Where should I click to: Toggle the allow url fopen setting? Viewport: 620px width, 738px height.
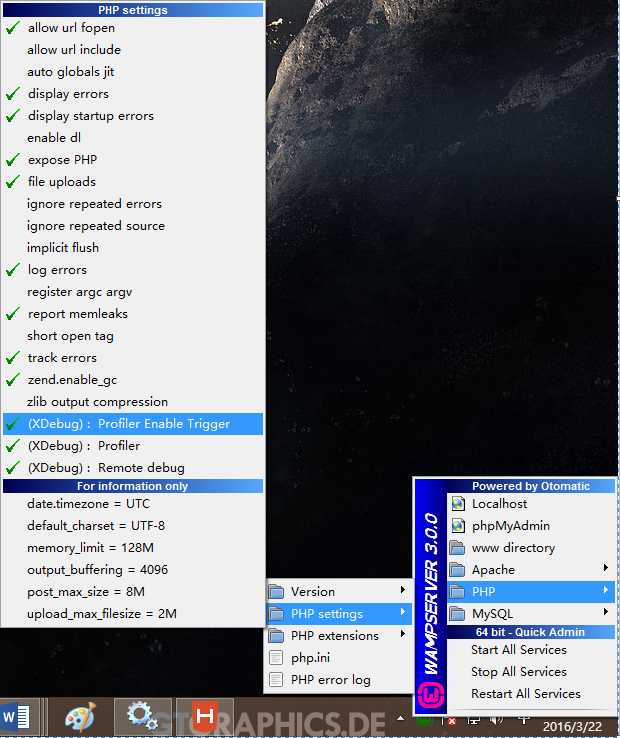[133, 28]
